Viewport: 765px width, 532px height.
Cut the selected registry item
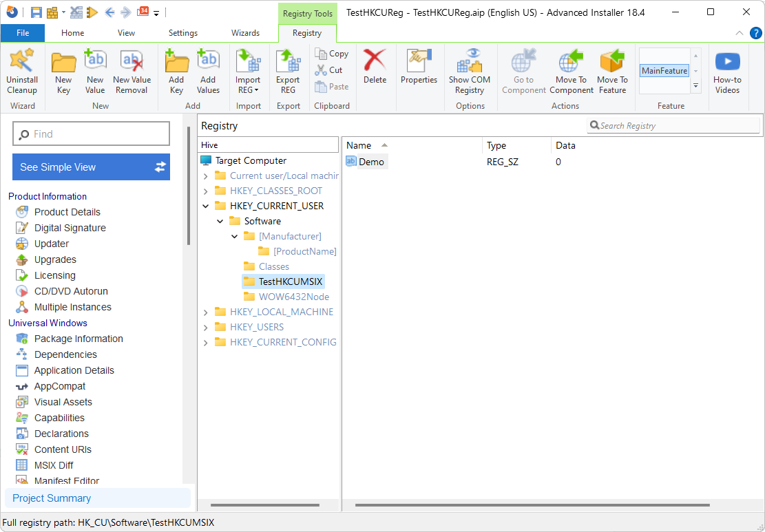point(329,70)
